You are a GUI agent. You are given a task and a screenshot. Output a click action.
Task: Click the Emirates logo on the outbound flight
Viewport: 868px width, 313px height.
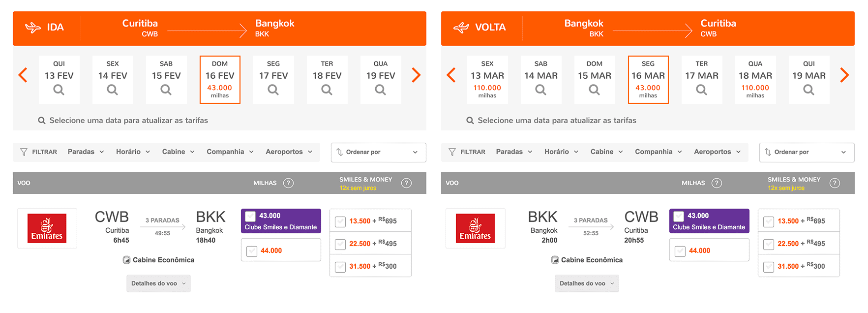tap(47, 228)
